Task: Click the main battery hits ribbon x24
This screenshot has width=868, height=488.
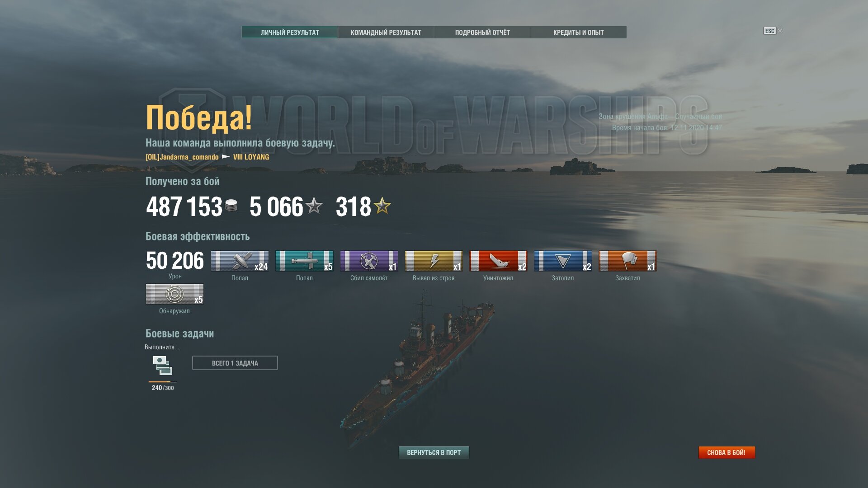Action: coord(240,261)
